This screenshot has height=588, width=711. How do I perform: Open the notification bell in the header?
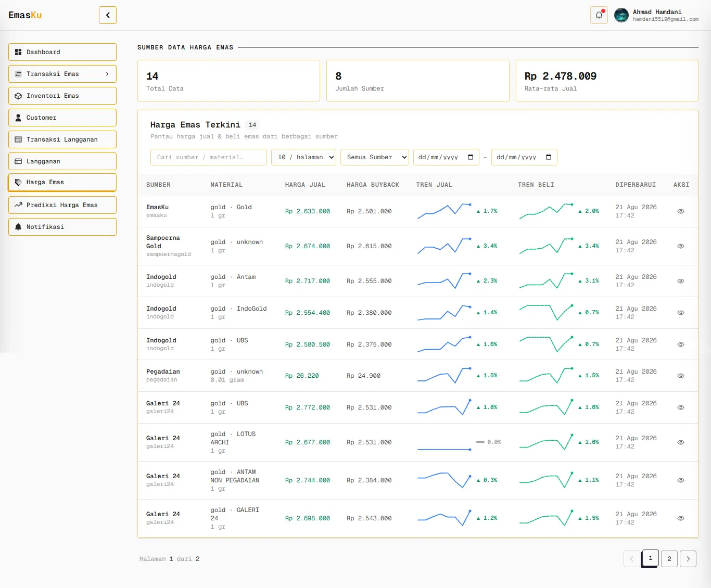599,15
